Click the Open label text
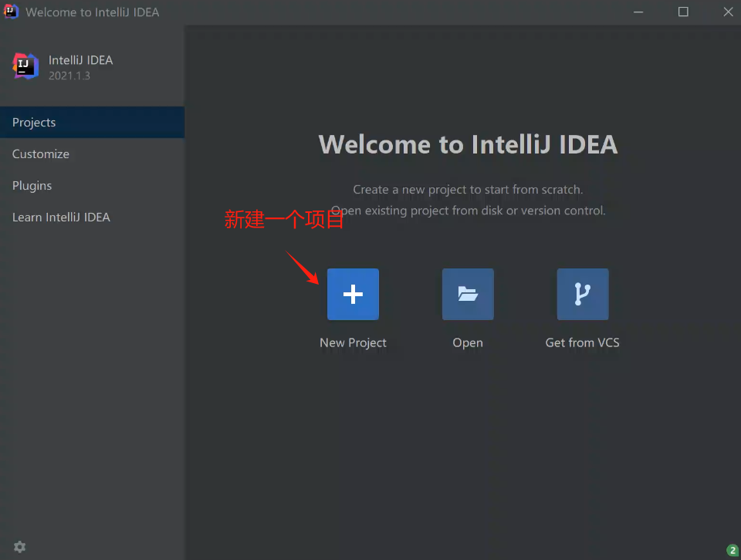741x560 pixels. point(468,342)
